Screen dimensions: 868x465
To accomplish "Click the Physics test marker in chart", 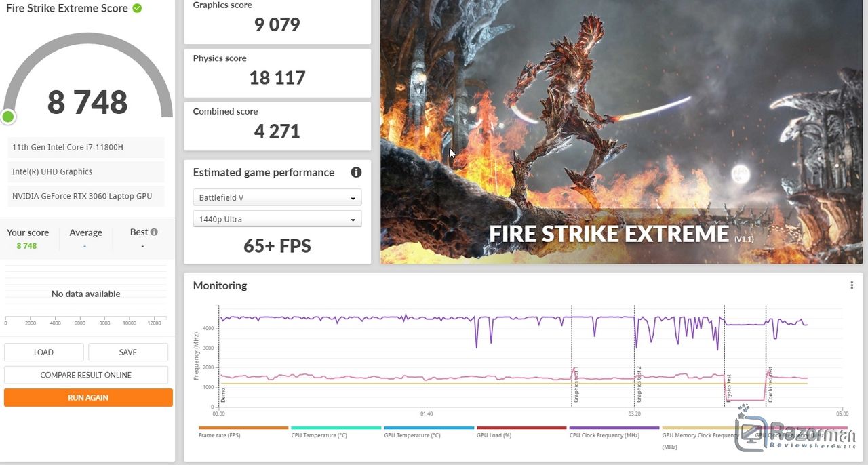I will click(729, 389).
